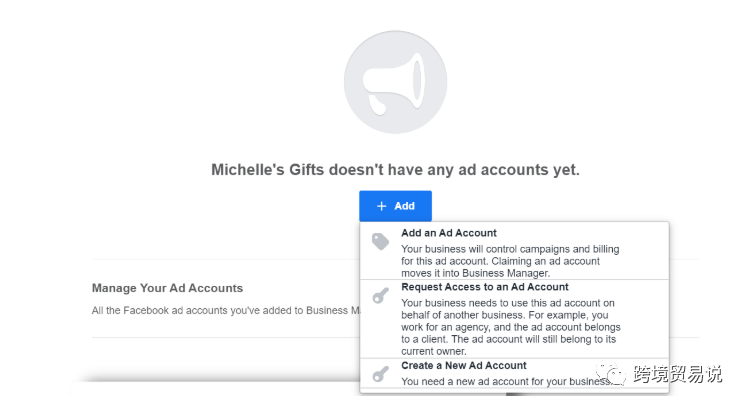Click the 跨境贸易说 watermark text
The width and height of the screenshot is (746, 407).
click(677, 374)
